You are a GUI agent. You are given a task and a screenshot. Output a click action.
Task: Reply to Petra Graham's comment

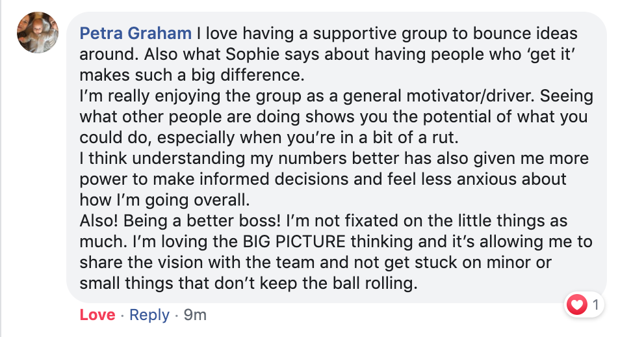coord(149,315)
